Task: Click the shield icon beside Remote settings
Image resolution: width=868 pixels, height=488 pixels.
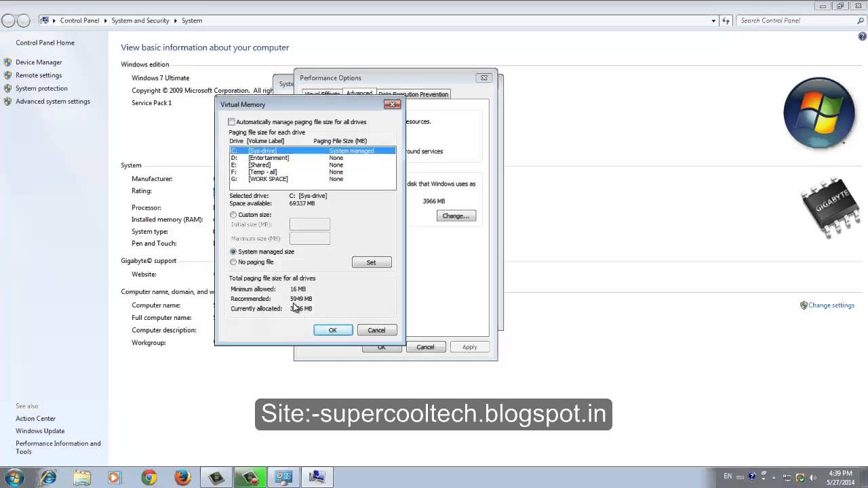Action: click(x=7, y=75)
